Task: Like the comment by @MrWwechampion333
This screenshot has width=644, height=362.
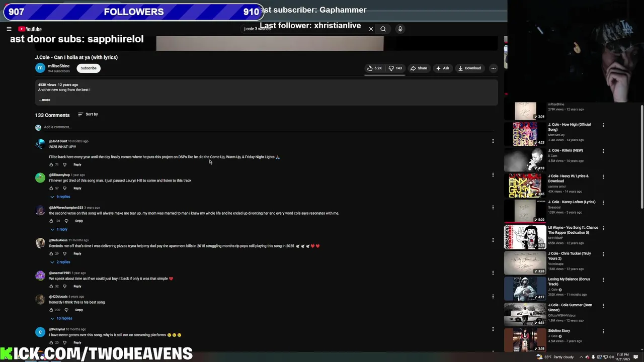Action: coord(51,221)
